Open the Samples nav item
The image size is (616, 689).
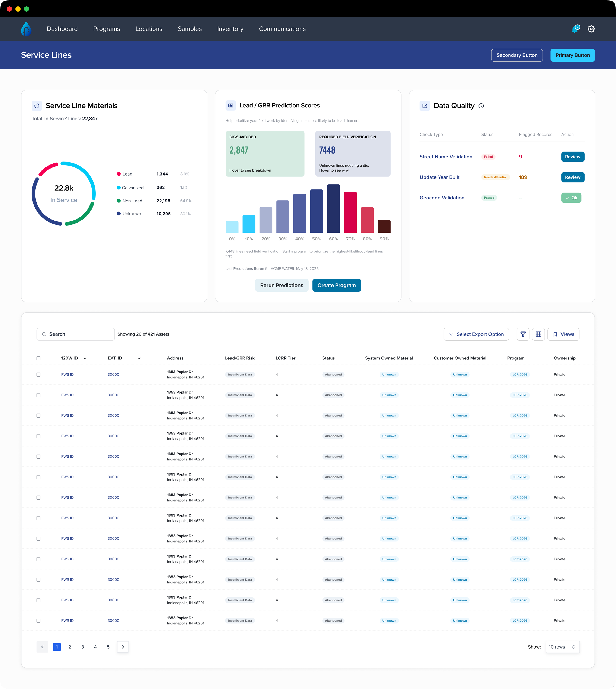(190, 29)
